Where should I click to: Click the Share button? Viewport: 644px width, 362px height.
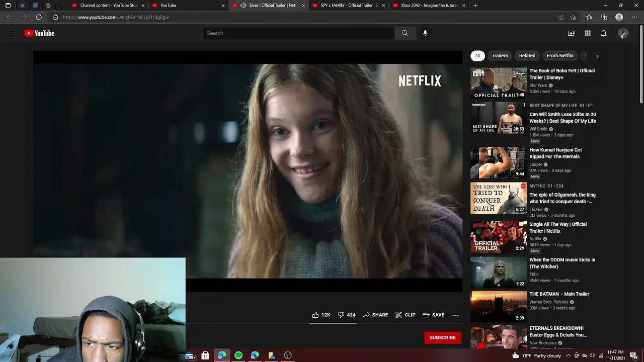tap(375, 315)
